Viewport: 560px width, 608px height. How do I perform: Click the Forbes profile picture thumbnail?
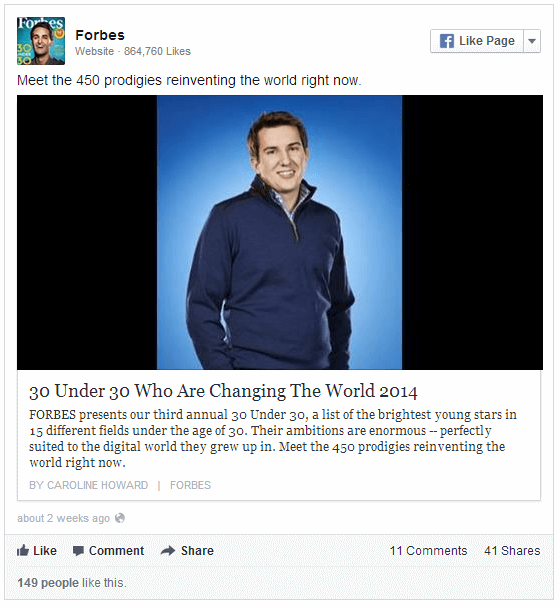pyautogui.click(x=41, y=41)
